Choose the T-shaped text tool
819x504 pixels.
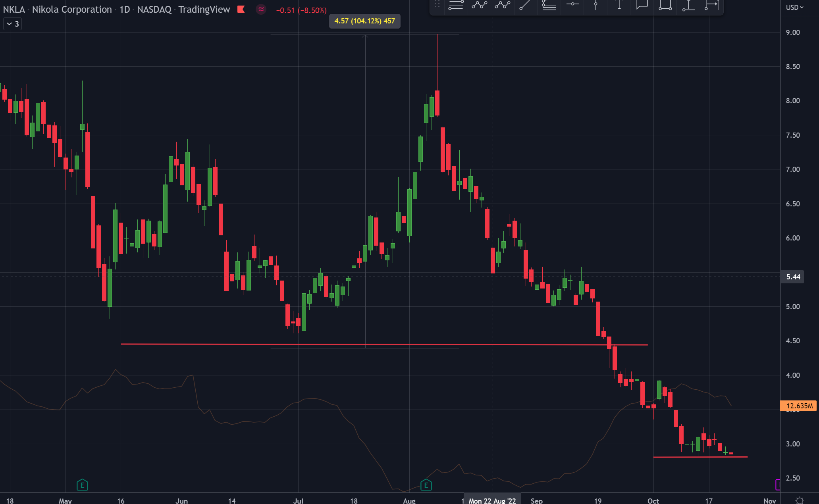[x=619, y=5]
